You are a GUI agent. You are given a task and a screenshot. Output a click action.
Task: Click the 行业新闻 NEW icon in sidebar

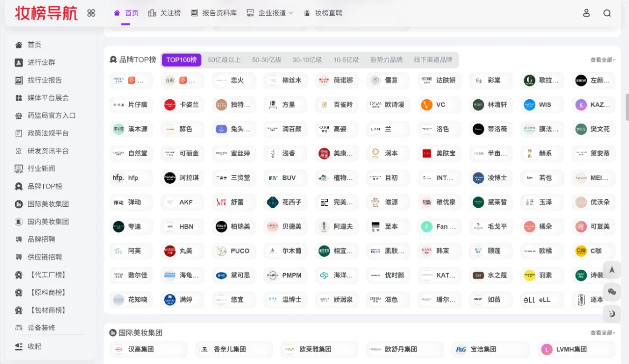pos(19,169)
